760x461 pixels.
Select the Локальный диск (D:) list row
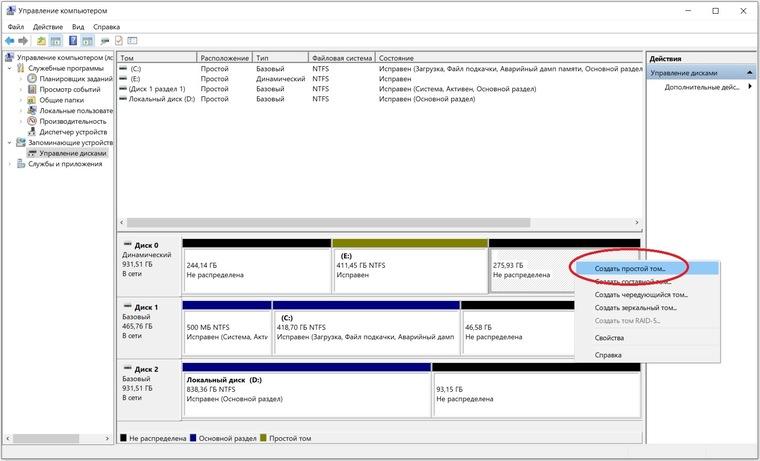[x=380, y=99]
